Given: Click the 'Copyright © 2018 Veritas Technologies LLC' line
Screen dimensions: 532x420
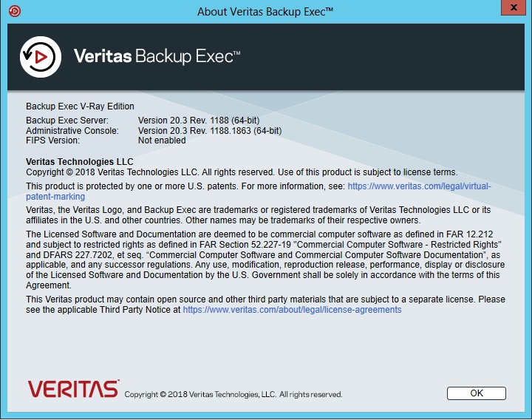Looking at the screenshot, I should tap(242, 172).
